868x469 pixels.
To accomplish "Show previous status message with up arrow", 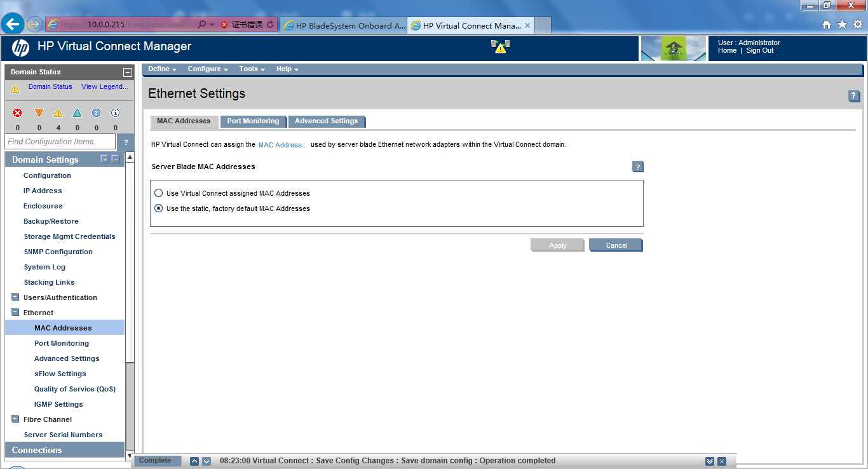I will point(194,461).
